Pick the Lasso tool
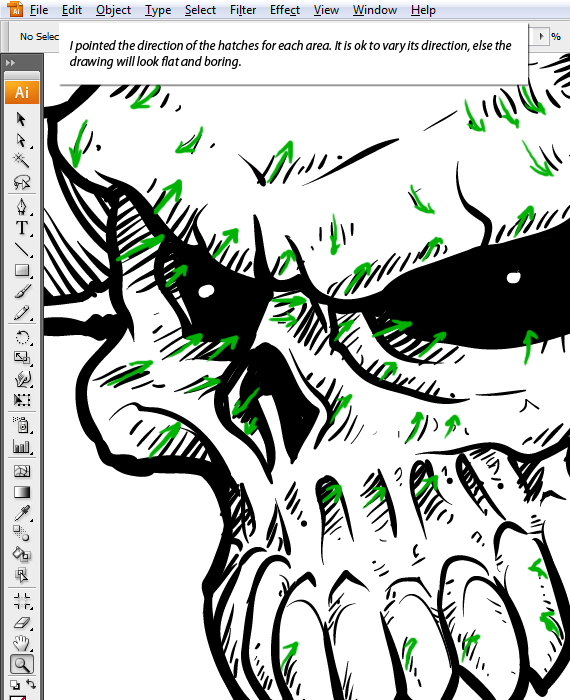Image resolution: width=570 pixels, height=700 pixels. [21, 182]
